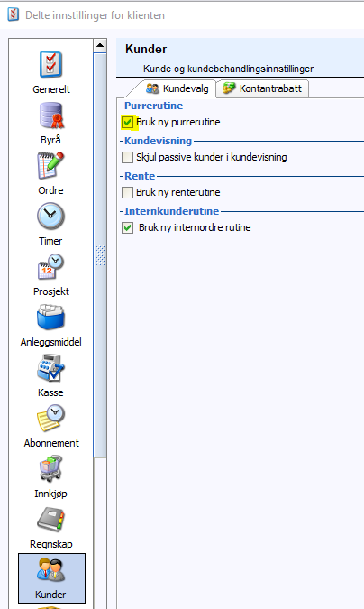Select the Timer clock icon
Screen dimensions: 364x609
50,217
